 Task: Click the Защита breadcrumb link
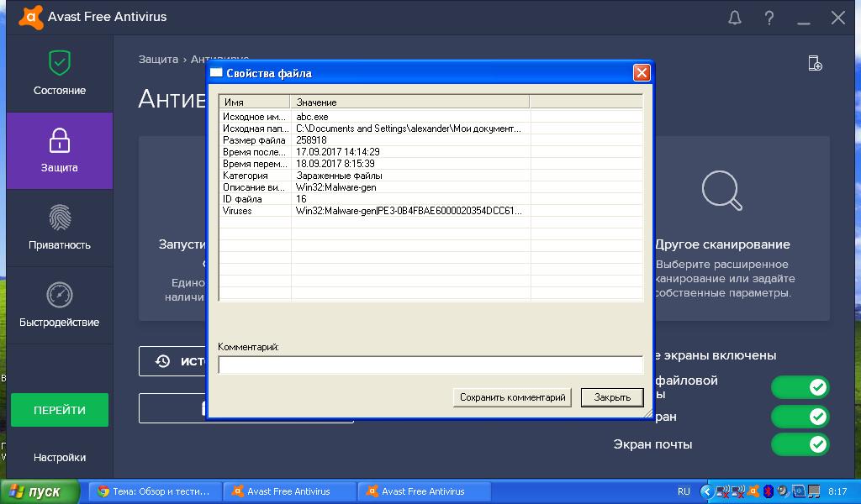click(158, 60)
